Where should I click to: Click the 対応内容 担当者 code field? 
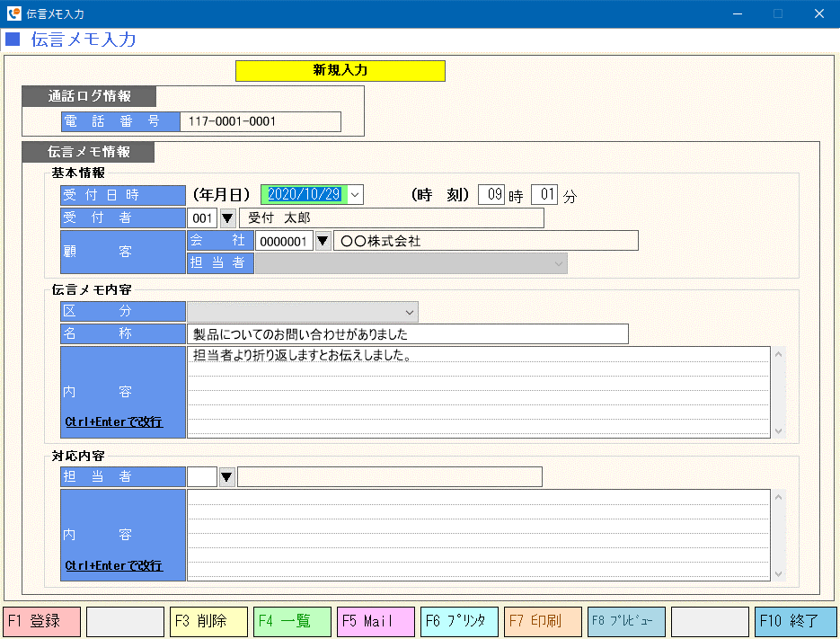pyautogui.click(x=202, y=476)
